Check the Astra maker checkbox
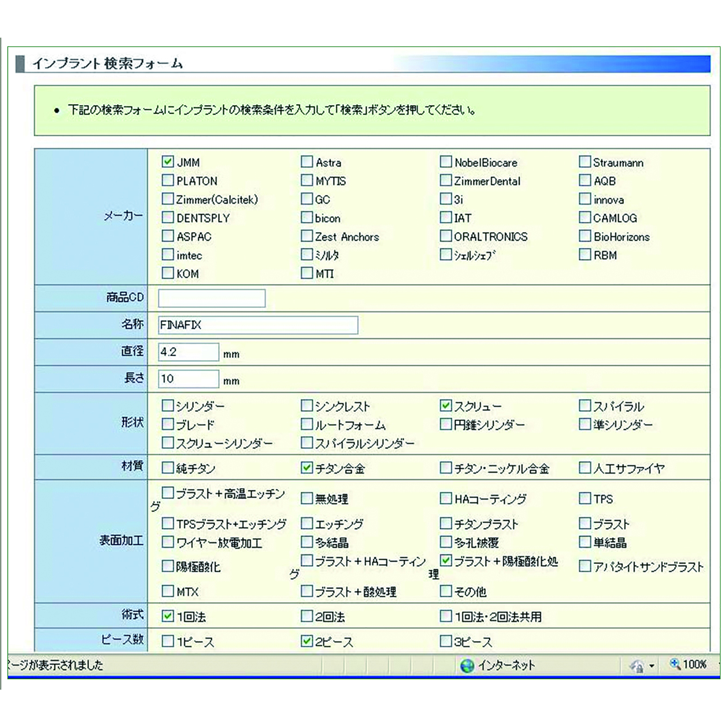 (x=306, y=161)
